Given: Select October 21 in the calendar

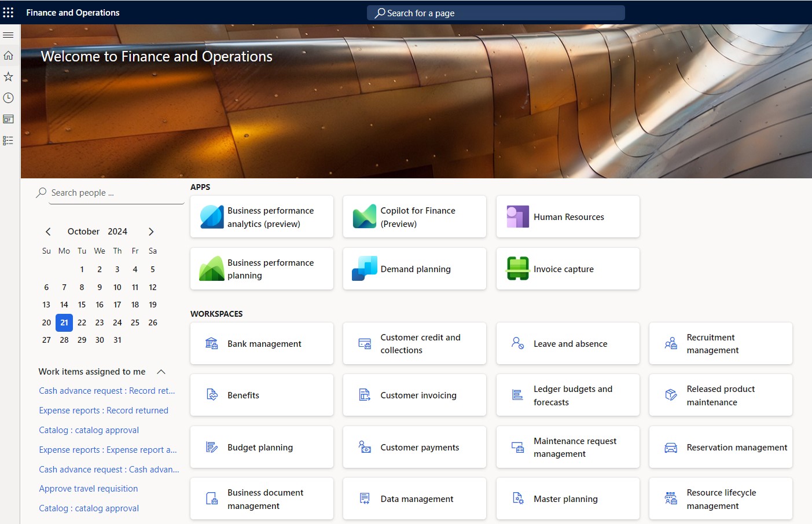Looking at the screenshot, I should 64,323.
